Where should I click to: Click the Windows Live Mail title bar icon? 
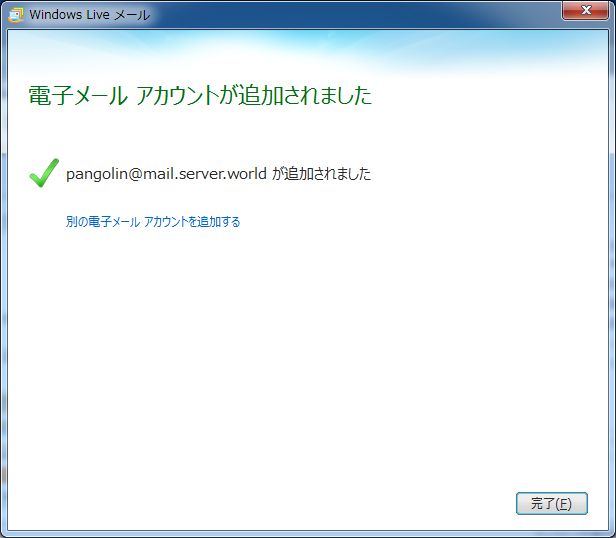[16, 15]
